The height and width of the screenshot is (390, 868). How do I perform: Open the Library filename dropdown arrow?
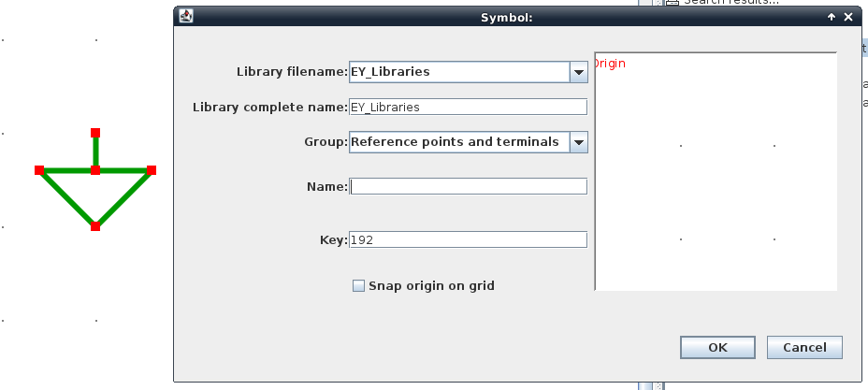(x=577, y=72)
